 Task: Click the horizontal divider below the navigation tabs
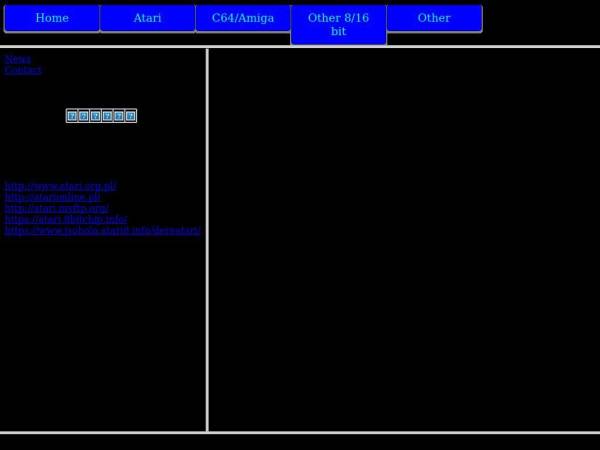click(300, 46)
